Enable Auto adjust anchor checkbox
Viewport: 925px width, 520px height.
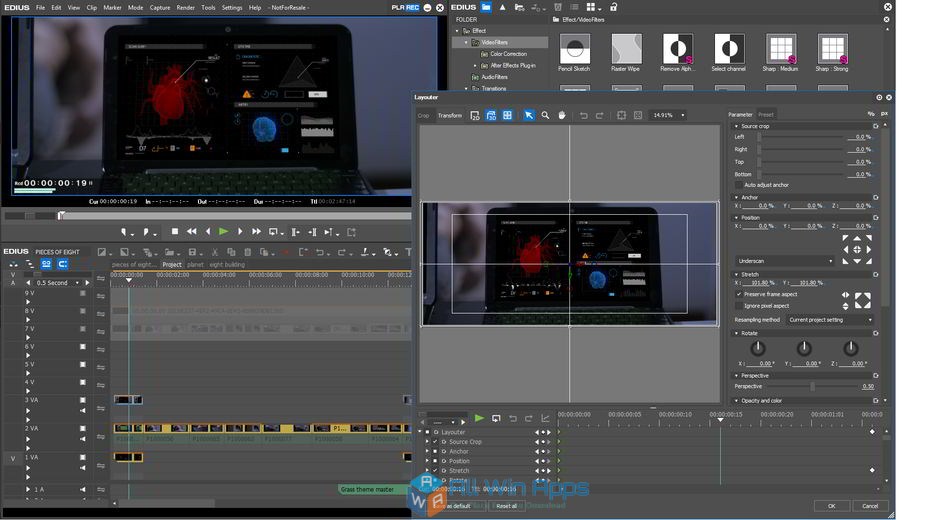[x=739, y=185]
